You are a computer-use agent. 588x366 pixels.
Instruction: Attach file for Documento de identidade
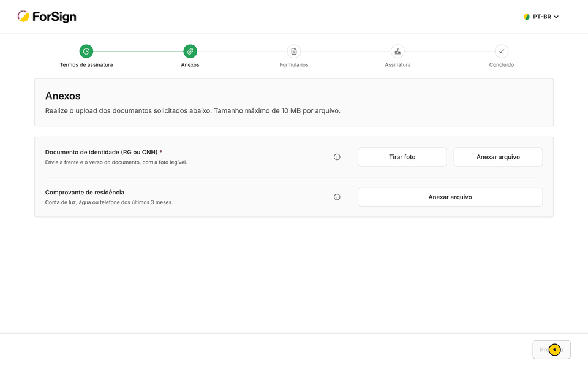(498, 157)
